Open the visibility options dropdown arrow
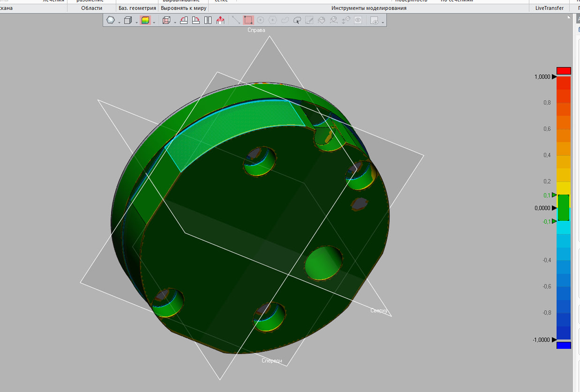The image size is (580, 392). point(383,22)
